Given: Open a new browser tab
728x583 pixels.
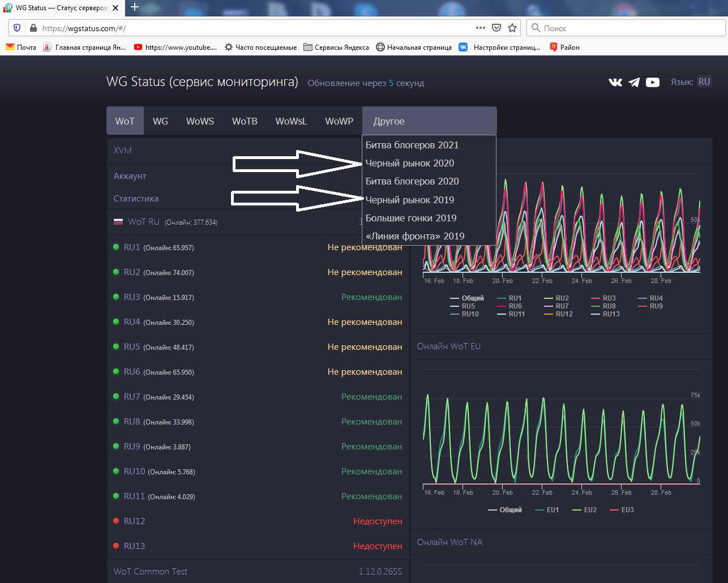Looking at the screenshot, I should [x=135, y=7].
